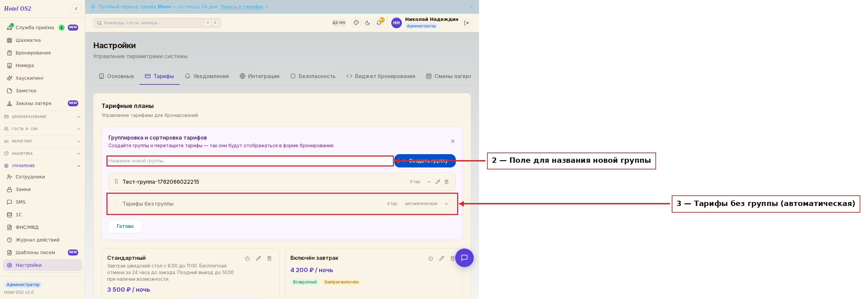Toggle power icon on Включён завтрак tariff

tap(431, 258)
